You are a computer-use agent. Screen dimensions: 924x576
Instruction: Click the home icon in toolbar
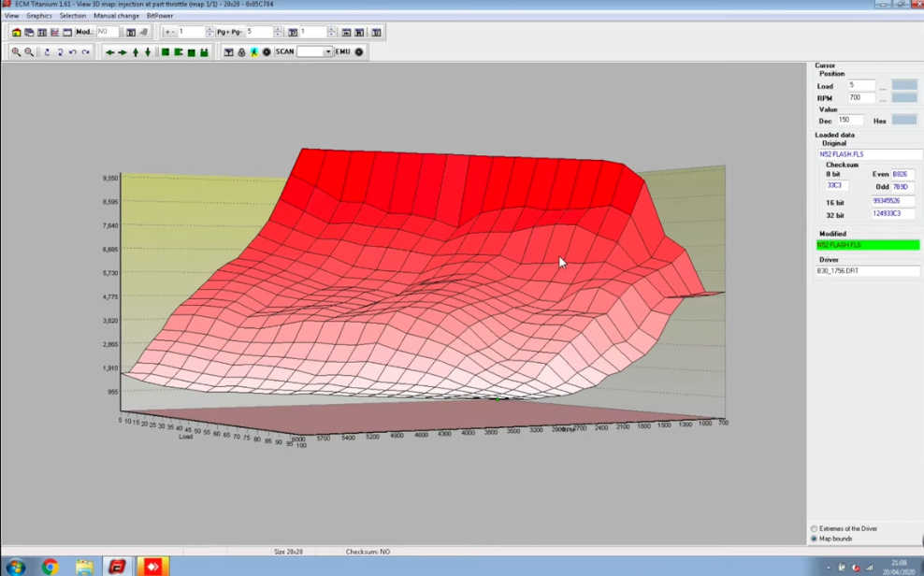point(17,33)
